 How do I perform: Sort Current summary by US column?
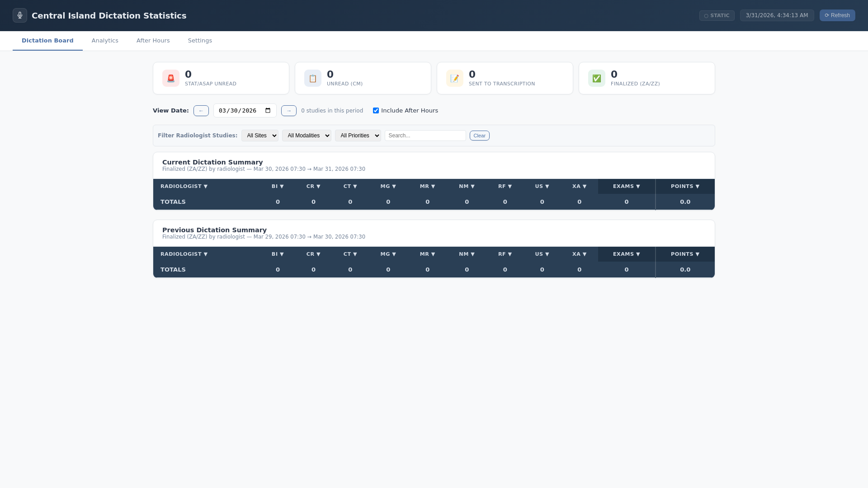coord(542,186)
